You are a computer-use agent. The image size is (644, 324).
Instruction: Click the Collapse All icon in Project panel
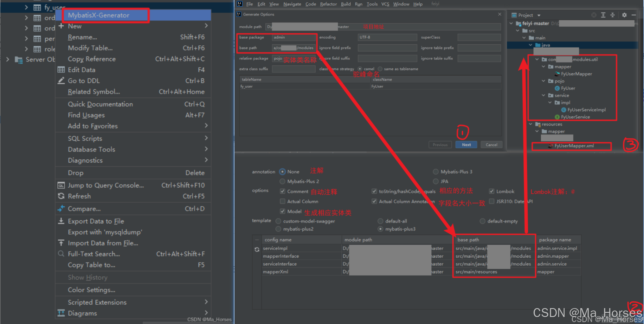(613, 15)
